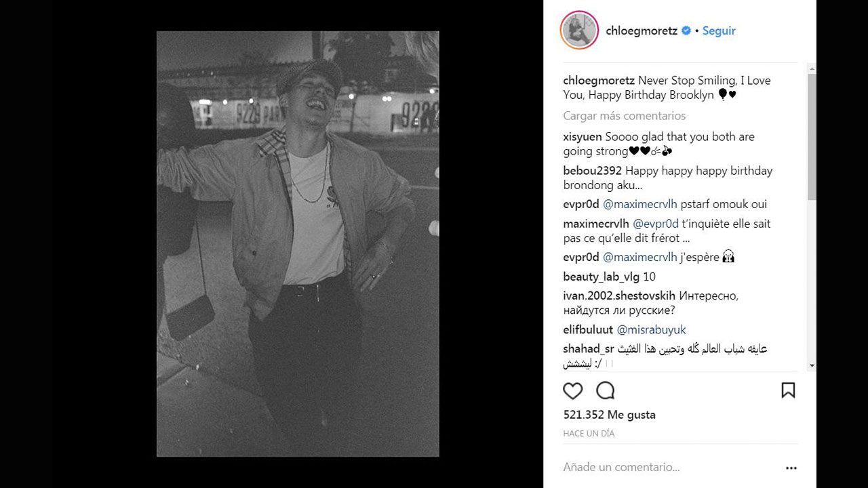868x488 pixels.
Task: Save the post with bookmark icon
Action: pos(788,390)
